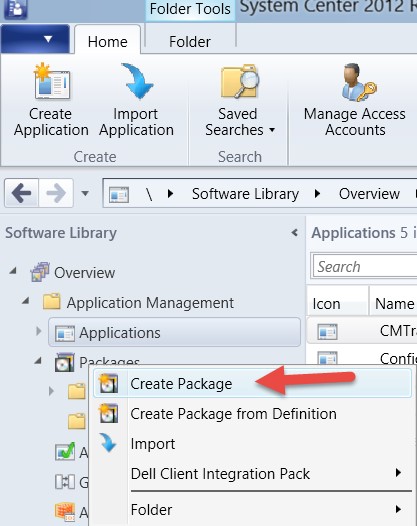Select the Applications tree item
The image size is (417, 526).
tap(174, 332)
